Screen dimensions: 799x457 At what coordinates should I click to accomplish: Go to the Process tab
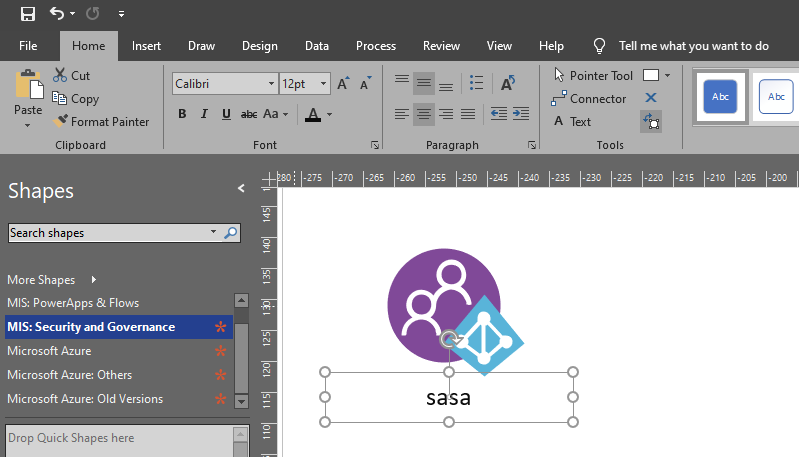[376, 46]
